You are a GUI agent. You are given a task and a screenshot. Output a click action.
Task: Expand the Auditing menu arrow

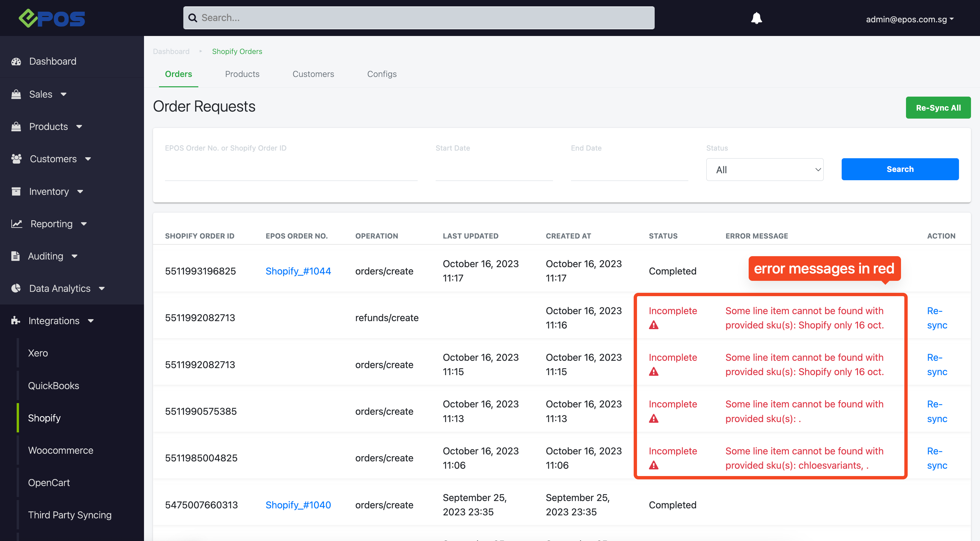pos(75,256)
